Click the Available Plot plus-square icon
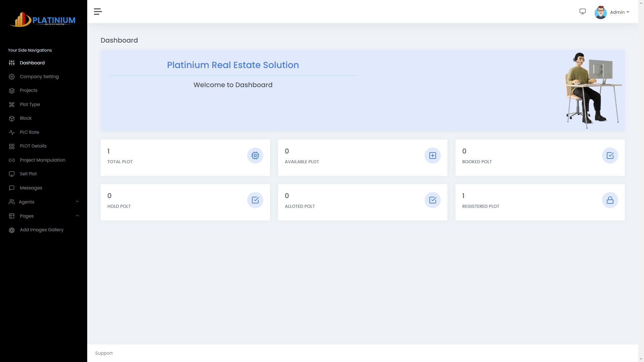 click(432, 156)
